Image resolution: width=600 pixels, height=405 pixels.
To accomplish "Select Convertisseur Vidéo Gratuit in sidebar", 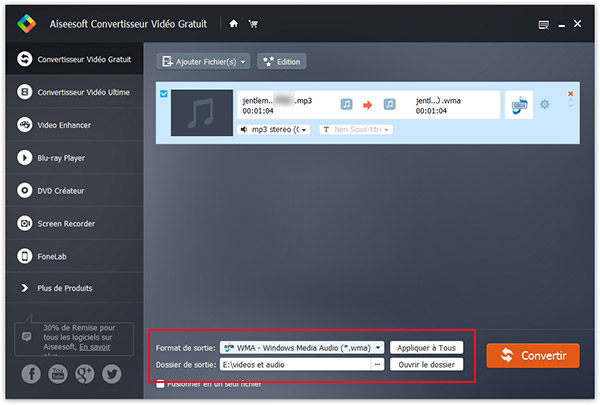I will coord(74,59).
